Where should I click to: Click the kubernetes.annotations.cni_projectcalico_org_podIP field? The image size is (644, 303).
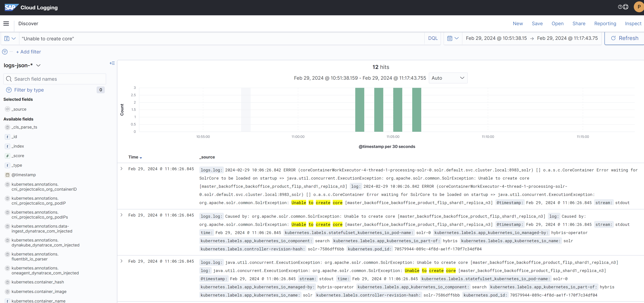tap(39, 201)
